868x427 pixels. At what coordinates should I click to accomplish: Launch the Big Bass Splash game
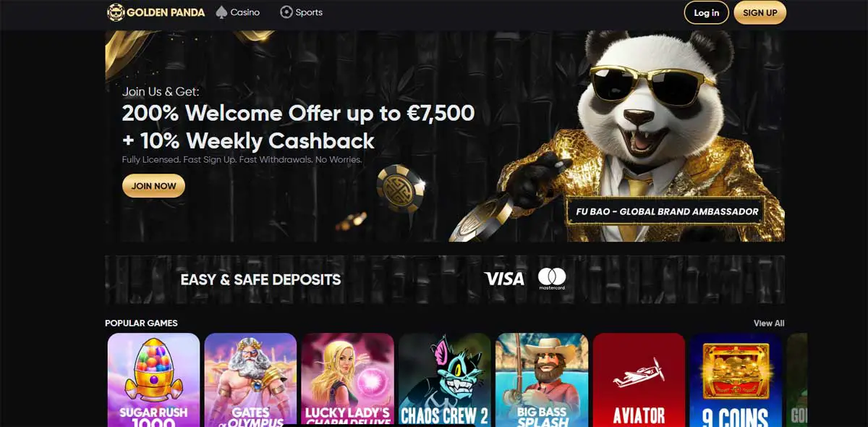pyautogui.click(x=541, y=380)
